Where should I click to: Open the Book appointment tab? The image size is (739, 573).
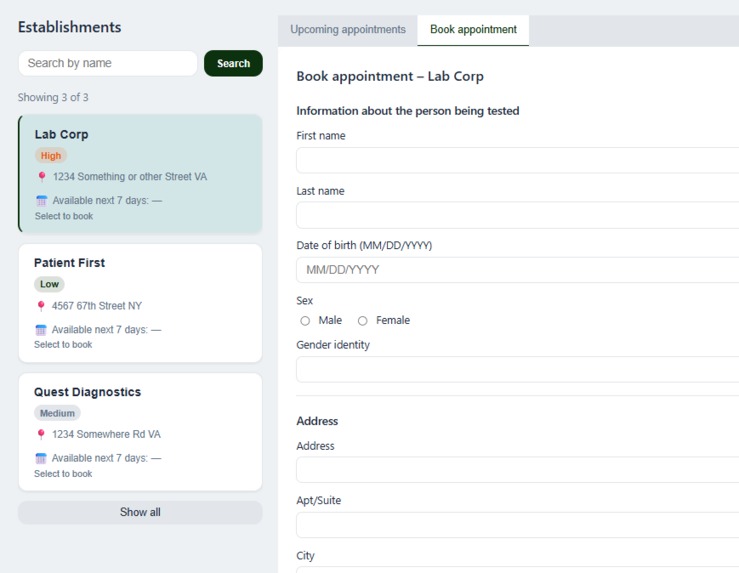(x=473, y=30)
